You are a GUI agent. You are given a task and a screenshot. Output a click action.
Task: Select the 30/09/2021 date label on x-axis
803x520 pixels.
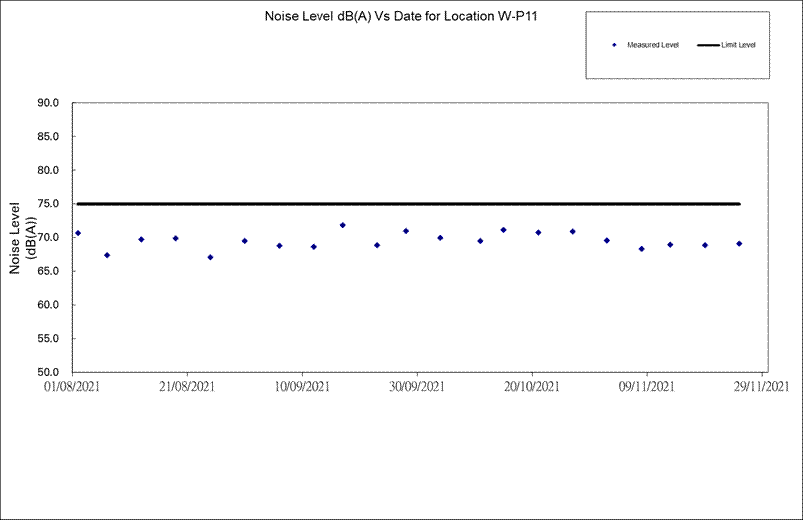tap(417, 386)
